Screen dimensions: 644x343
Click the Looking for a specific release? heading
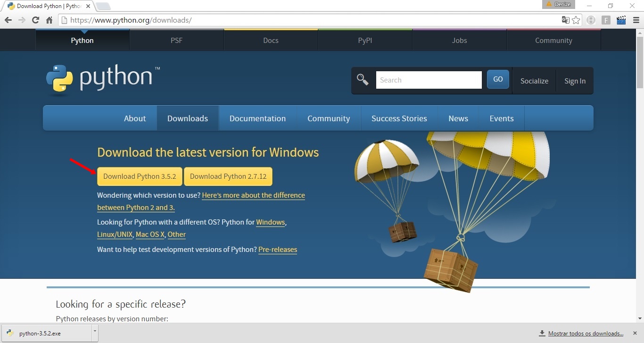click(x=121, y=304)
